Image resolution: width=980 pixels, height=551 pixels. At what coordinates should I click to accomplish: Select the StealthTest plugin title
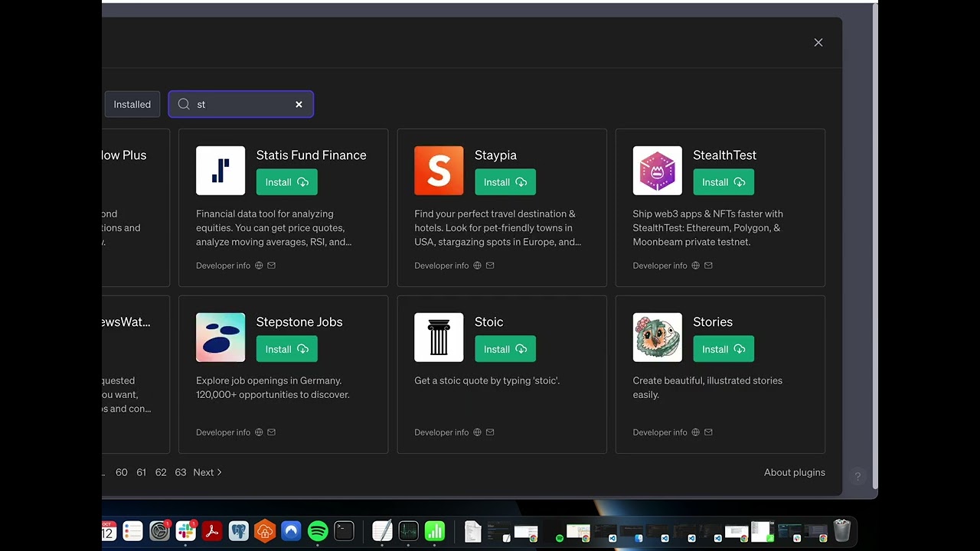point(725,155)
